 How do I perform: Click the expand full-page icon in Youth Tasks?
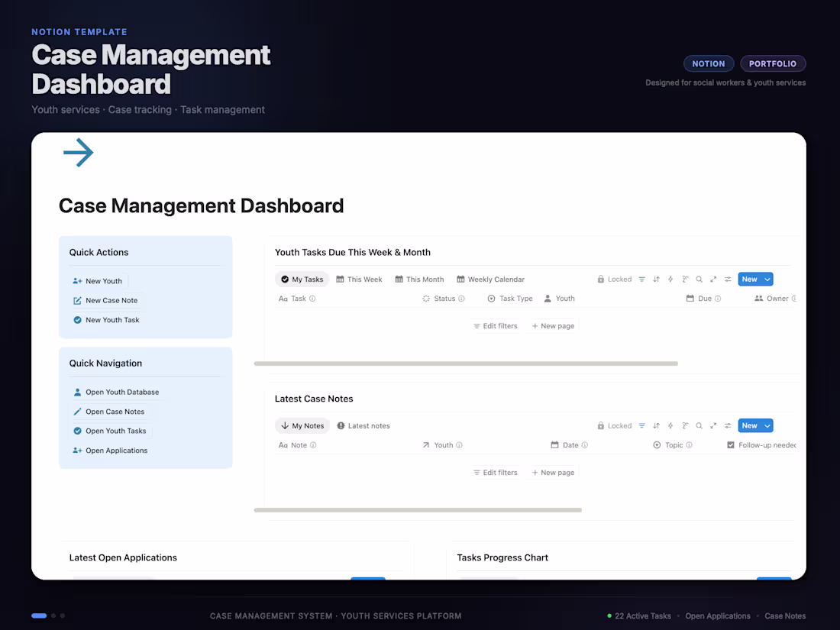(713, 279)
